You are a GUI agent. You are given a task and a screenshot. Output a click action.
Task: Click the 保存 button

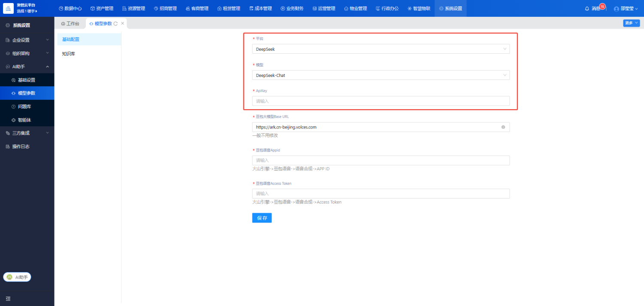point(262,218)
